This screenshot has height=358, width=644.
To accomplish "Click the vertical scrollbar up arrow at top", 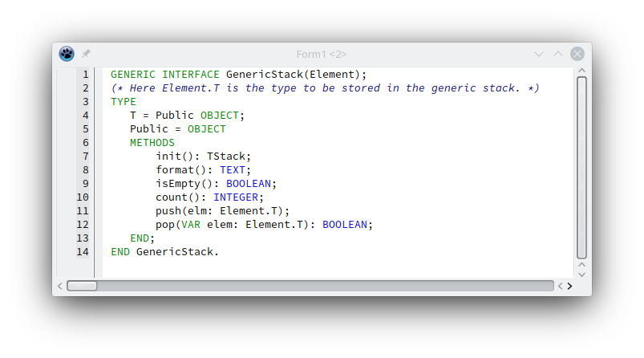I will tap(581, 71).
